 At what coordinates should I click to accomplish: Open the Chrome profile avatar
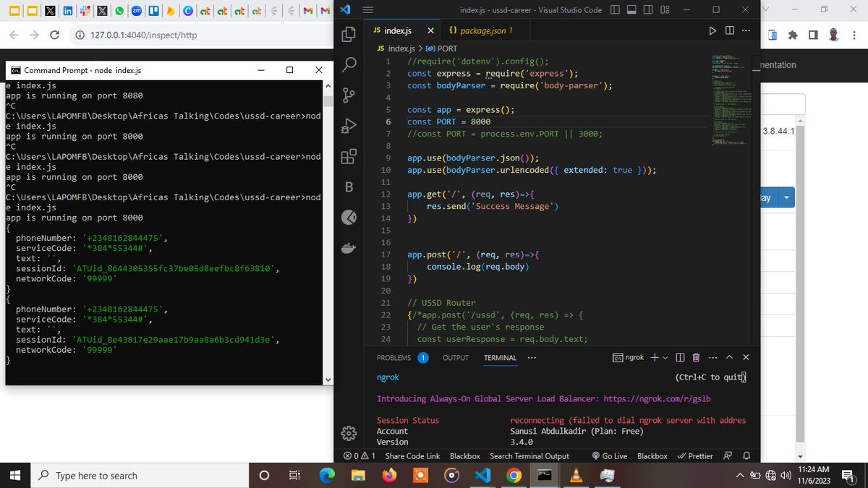click(833, 35)
